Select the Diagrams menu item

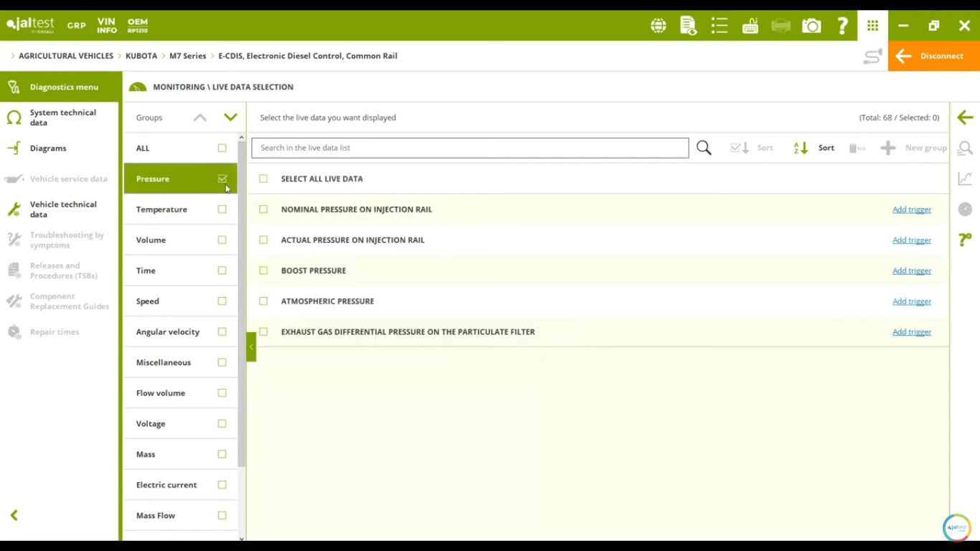coord(48,148)
